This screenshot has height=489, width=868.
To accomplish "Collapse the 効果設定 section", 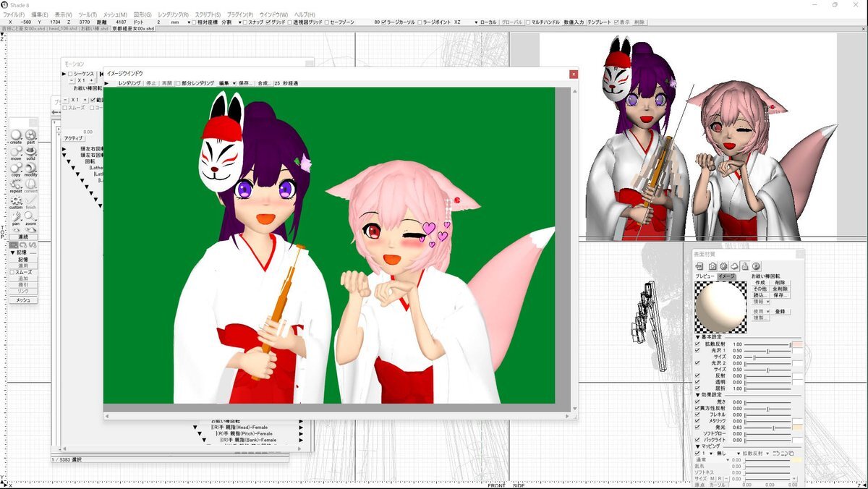I will 697,395.
